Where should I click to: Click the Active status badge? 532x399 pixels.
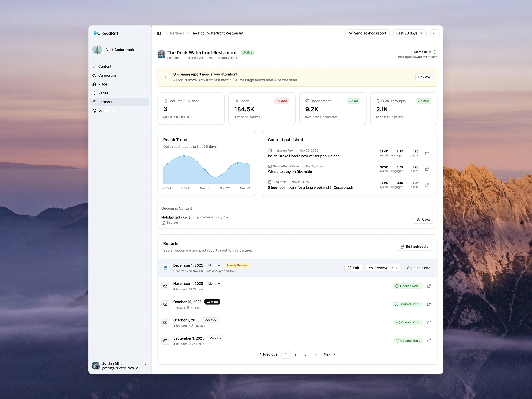click(x=248, y=52)
